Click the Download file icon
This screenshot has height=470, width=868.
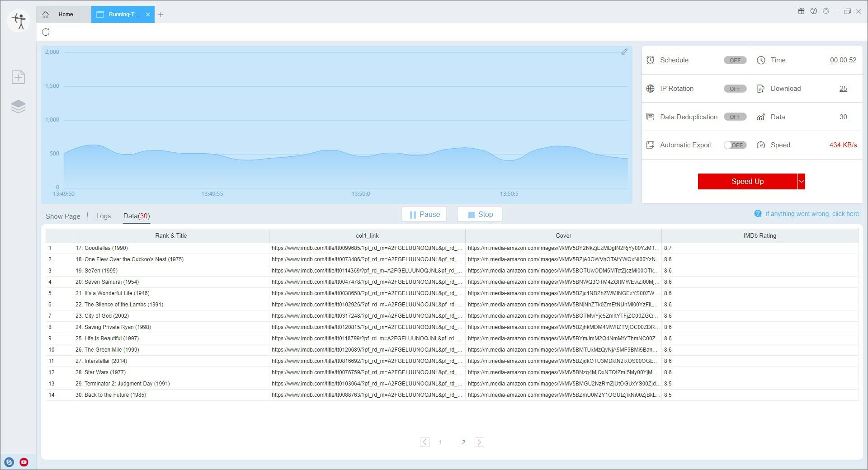(761, 89)
